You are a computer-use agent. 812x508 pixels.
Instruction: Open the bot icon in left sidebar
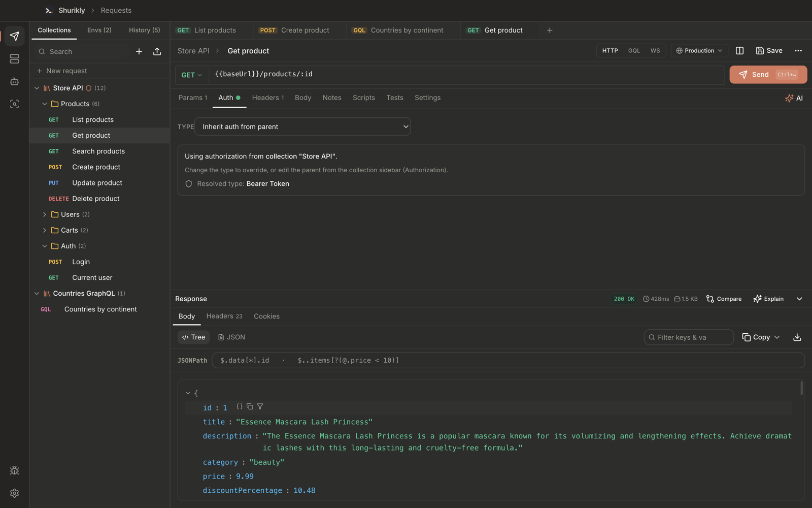tap(14, 81)
